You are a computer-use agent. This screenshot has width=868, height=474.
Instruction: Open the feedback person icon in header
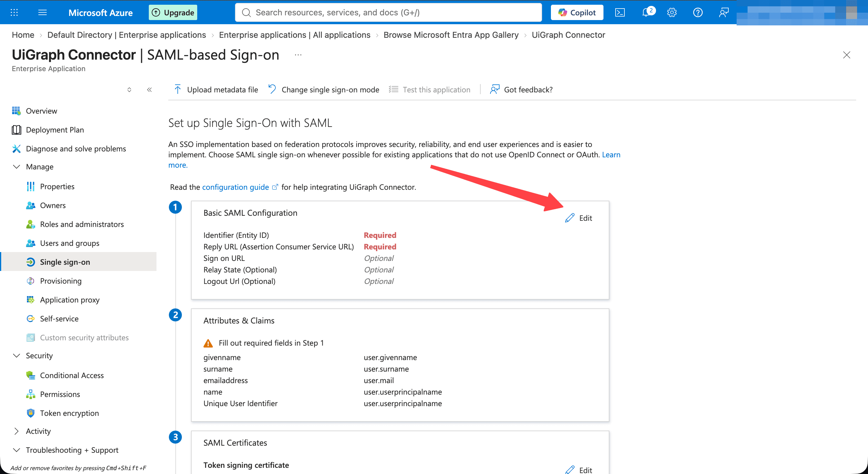tap(724, 12)
